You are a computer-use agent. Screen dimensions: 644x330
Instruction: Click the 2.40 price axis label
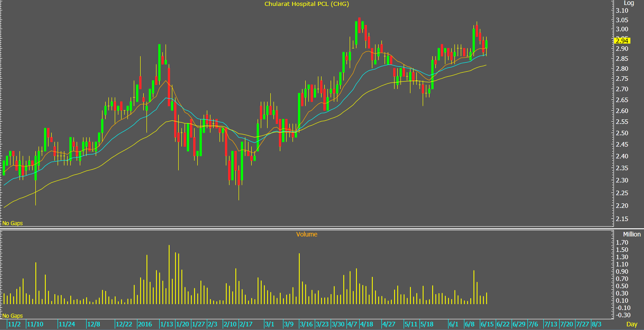[621, 156]
